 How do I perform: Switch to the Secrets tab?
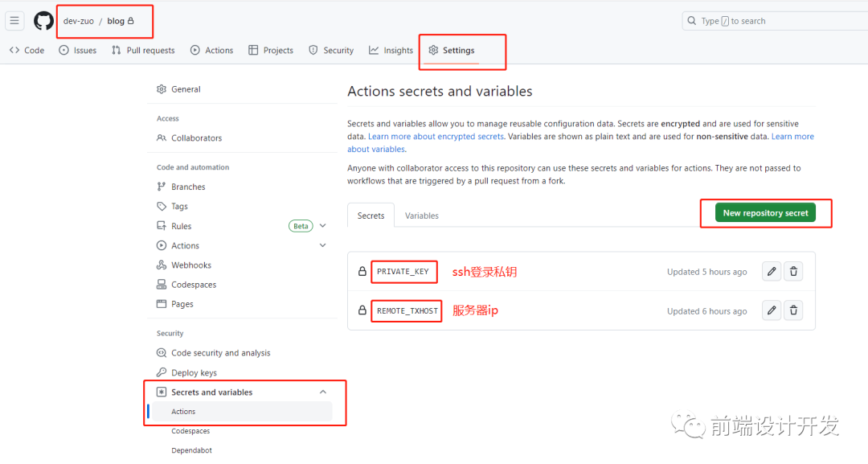point(371,216)
